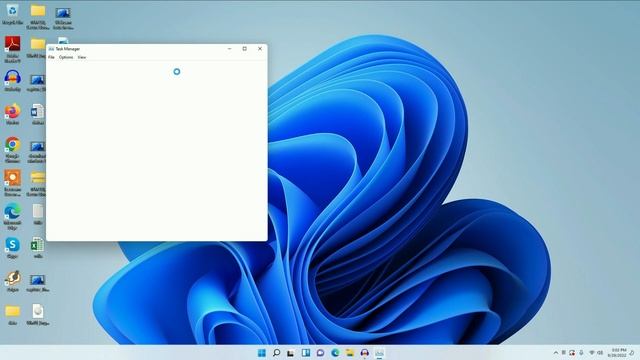Select the folder next to the Recycle Bin

pos(38,17)
